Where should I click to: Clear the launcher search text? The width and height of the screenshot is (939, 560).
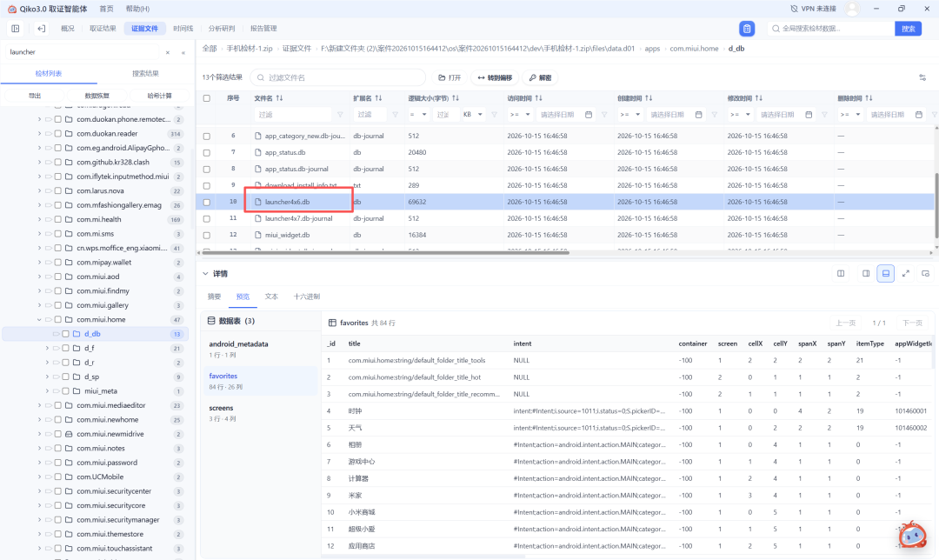coord(168,53)
